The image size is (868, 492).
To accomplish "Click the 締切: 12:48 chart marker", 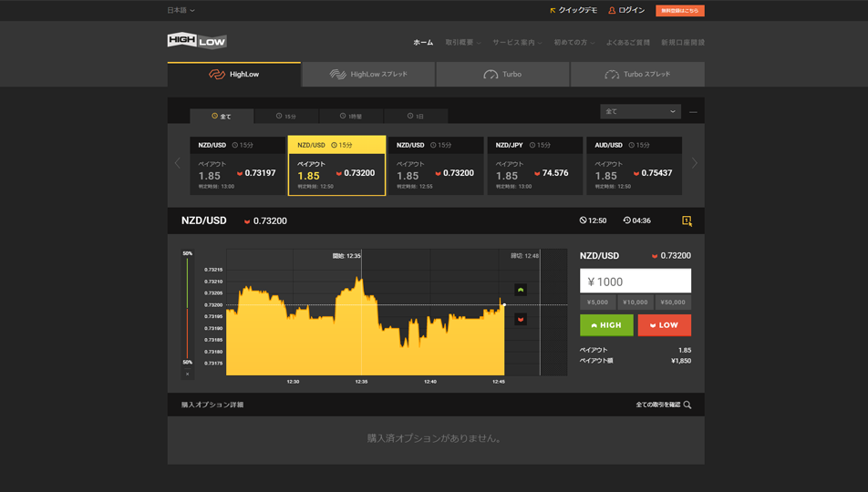I will [525, 256].
